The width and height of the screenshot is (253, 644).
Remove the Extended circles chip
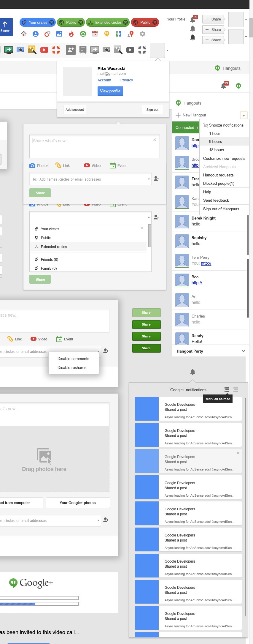point(125,22)
